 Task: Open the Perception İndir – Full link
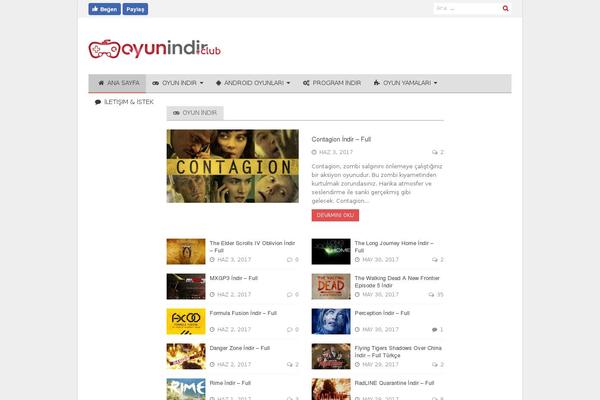tap(382, 313)
